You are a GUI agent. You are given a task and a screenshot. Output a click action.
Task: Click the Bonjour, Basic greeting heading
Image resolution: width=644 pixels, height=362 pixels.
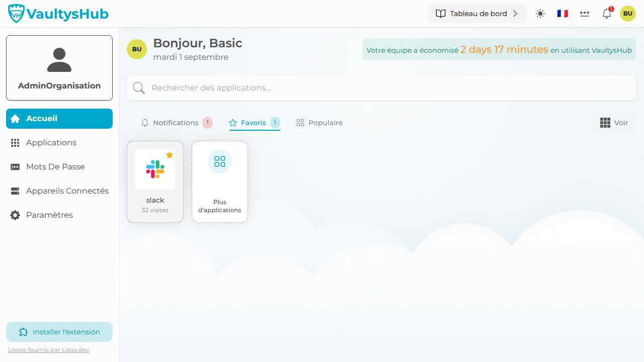tap(198, 43)
